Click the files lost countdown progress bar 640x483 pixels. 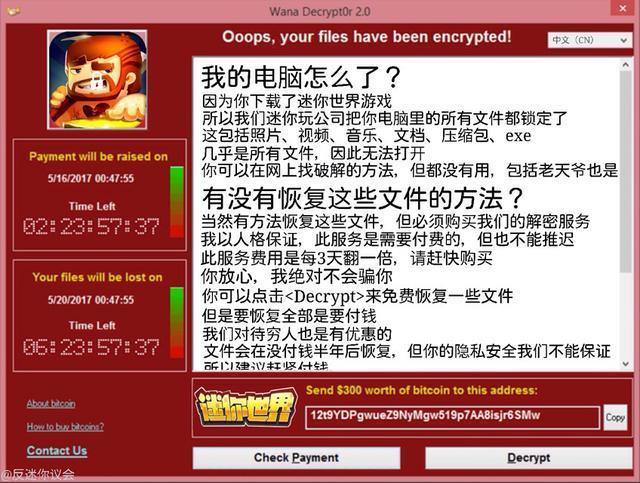pyautogui.click(x=176, y=323)
